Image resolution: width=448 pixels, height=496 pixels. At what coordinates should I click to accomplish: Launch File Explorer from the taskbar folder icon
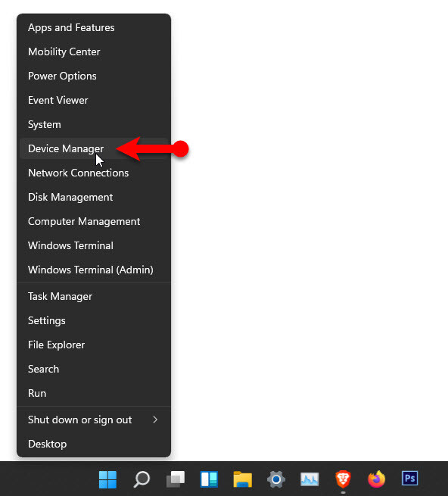click(x=242, y=479)
